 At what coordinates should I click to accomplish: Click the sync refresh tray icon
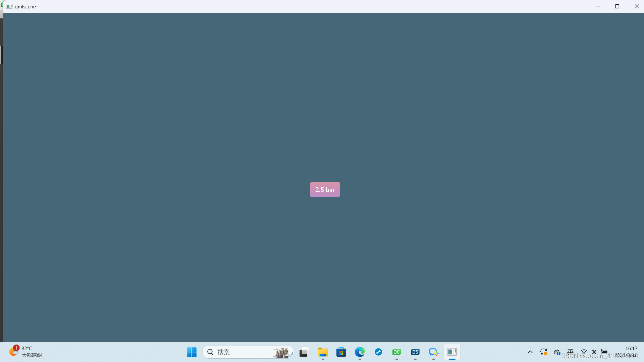coord(543,352)
